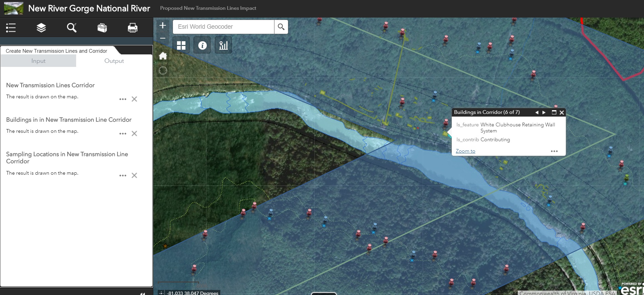
Task: Open options for New Transmission Lines Corridor
Action: coord(123,99)
